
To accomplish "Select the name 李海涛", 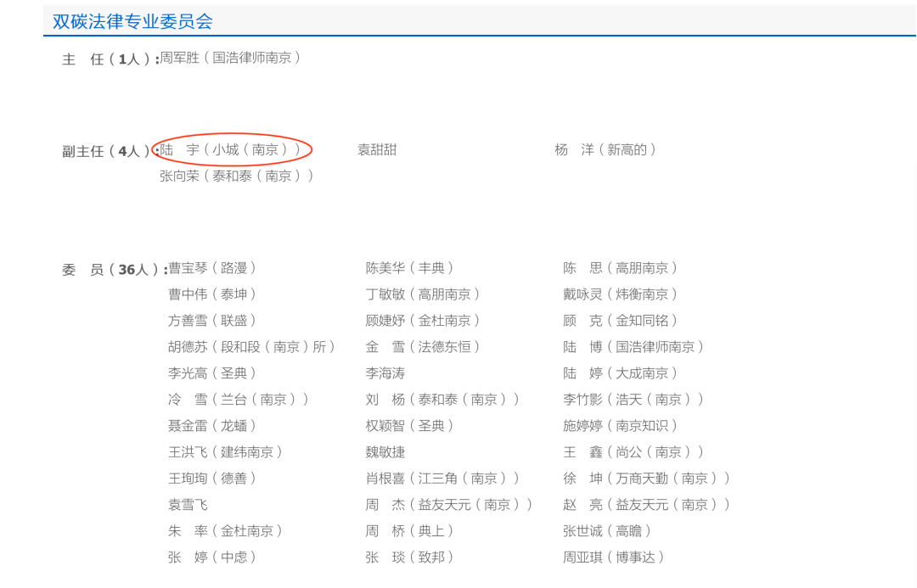I will pos(385,373).
